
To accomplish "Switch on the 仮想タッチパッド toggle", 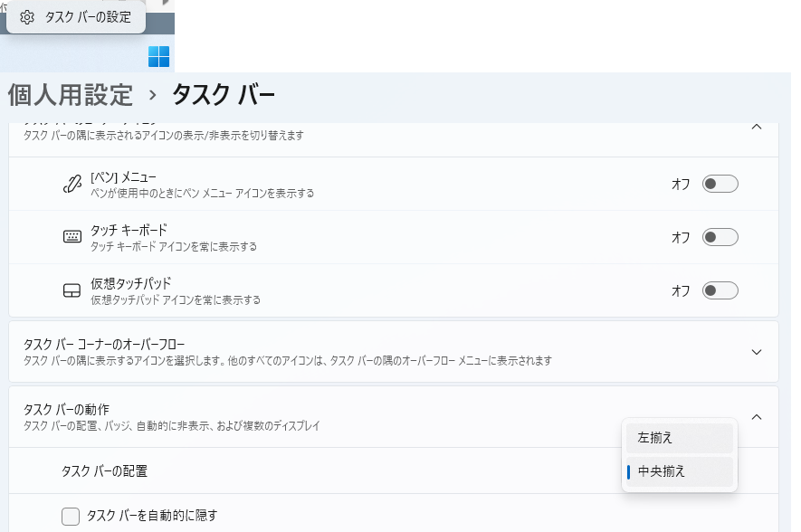I will click(x=720, y=290).
